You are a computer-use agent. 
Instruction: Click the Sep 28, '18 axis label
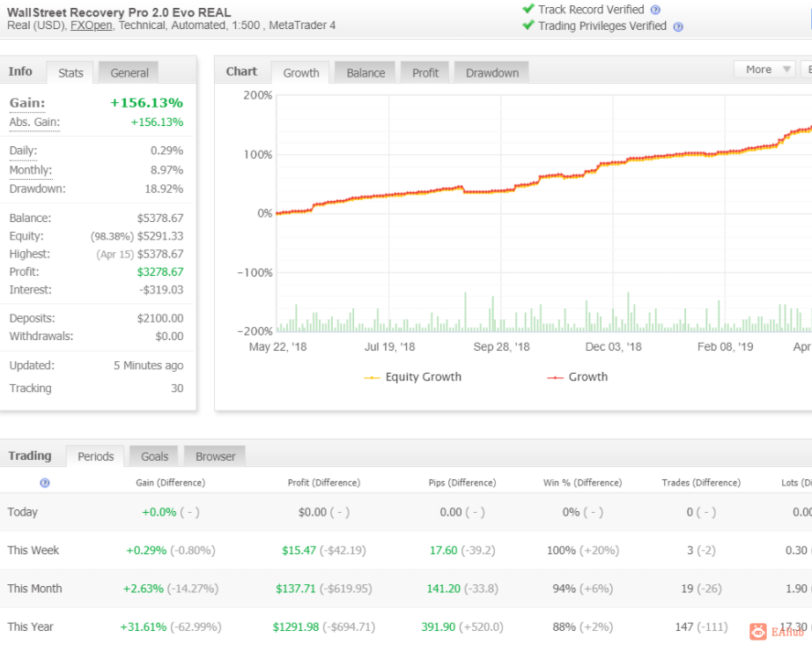501,347
